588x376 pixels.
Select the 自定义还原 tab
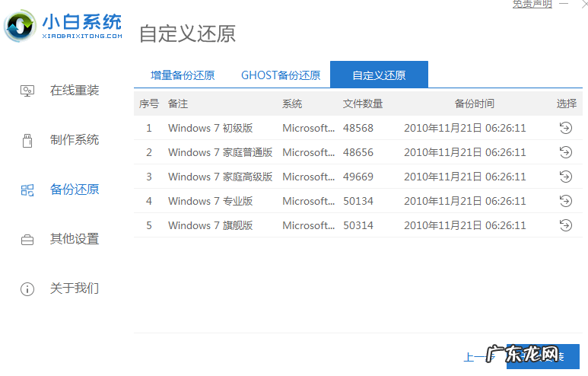(379, 75)
